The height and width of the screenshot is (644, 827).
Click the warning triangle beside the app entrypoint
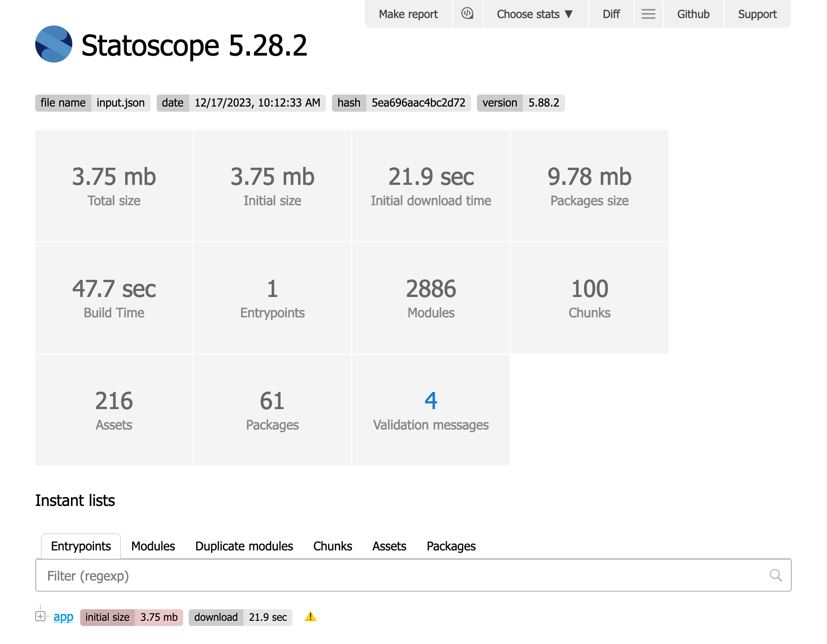click(x=311, y=617)
